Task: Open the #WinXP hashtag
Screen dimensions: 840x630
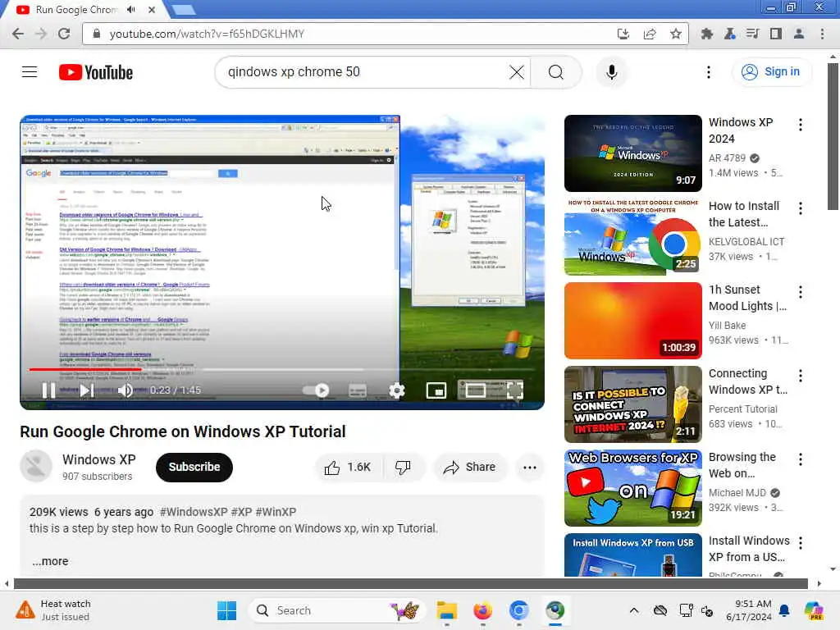Action: (x=276, y=512)
